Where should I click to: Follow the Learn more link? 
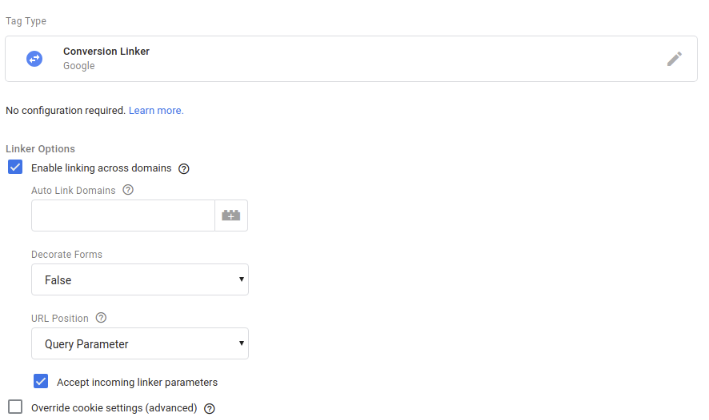(x=156, y=110)
